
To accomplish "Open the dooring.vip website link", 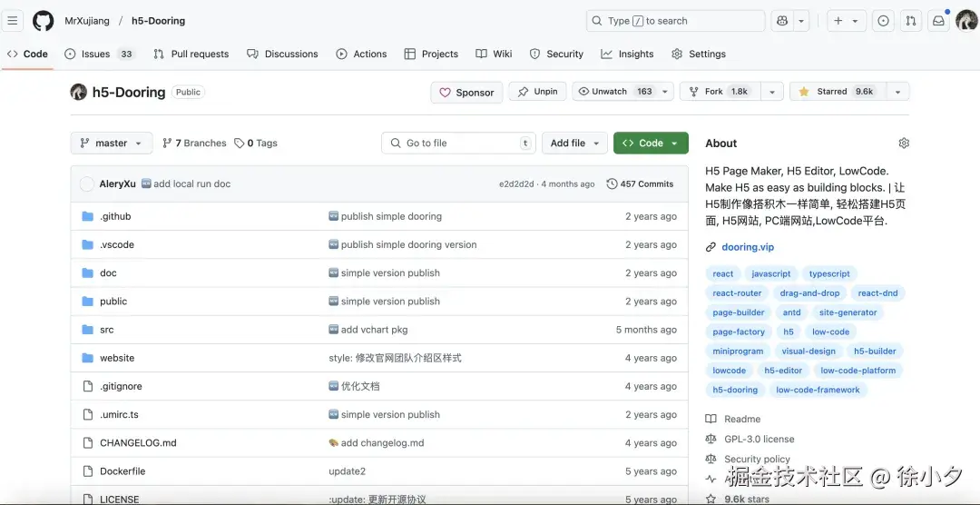I will 748,247.
